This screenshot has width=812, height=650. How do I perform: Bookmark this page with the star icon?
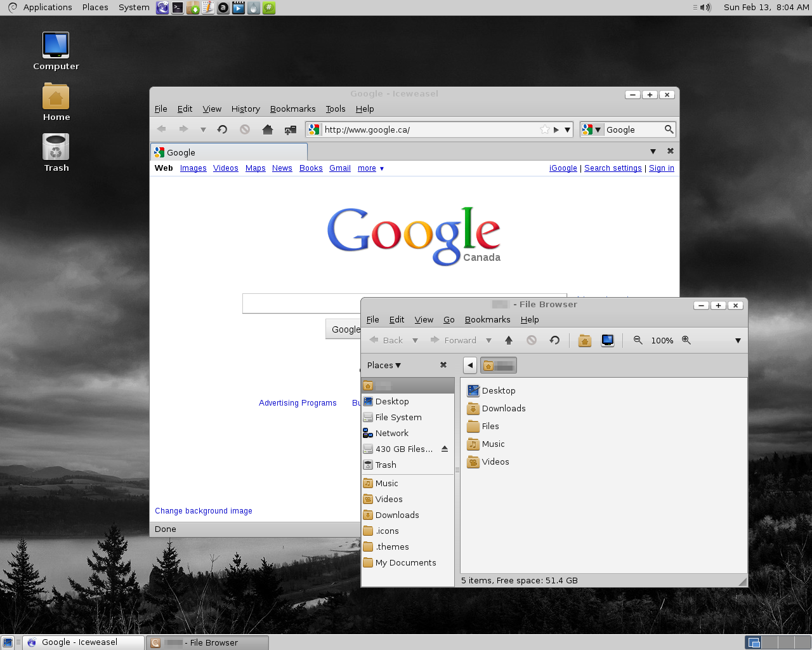tap(544, 129)
